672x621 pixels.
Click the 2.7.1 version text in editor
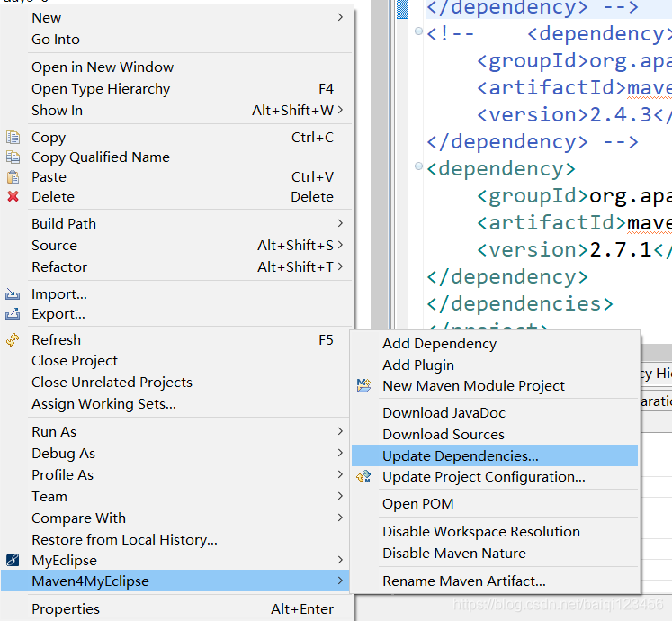tap(621, 249)
